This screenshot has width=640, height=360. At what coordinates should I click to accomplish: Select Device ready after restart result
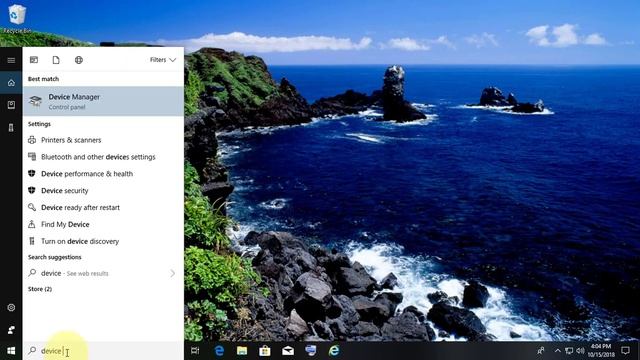click(103, 207)
